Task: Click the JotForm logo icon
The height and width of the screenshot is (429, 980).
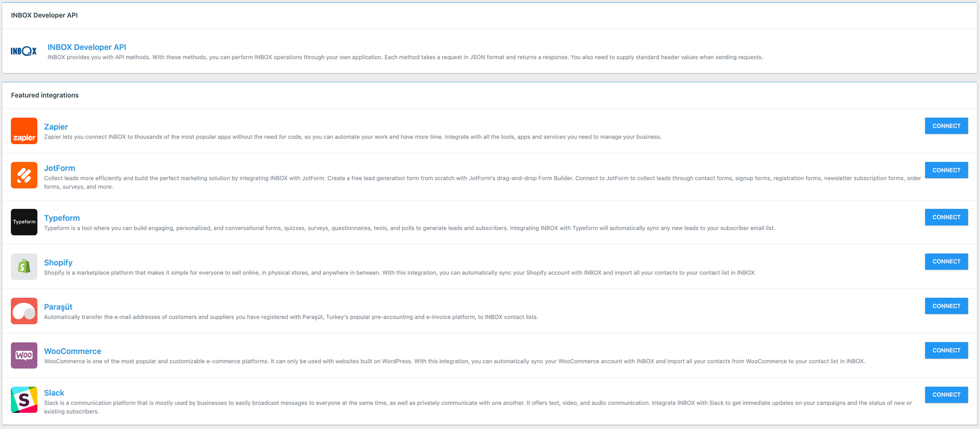Action: point(24,175)
